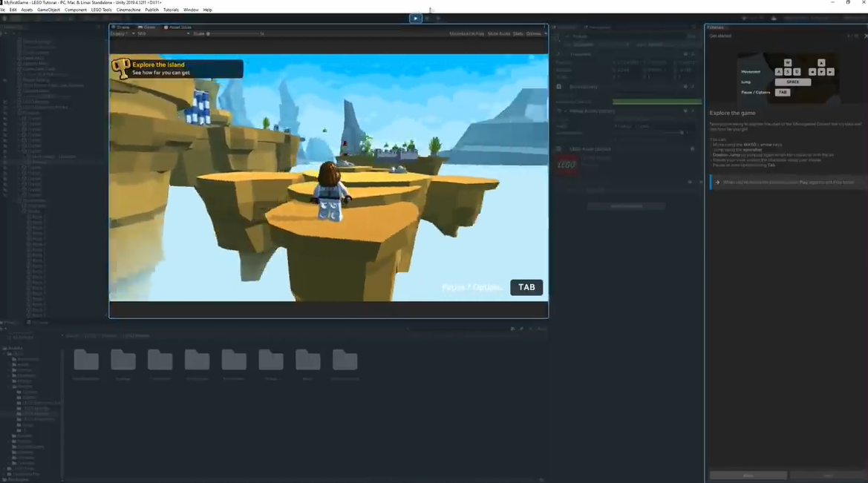The image size is (868, 483).
Task: Open the Assets menu
Action: (x=27, y=10)
